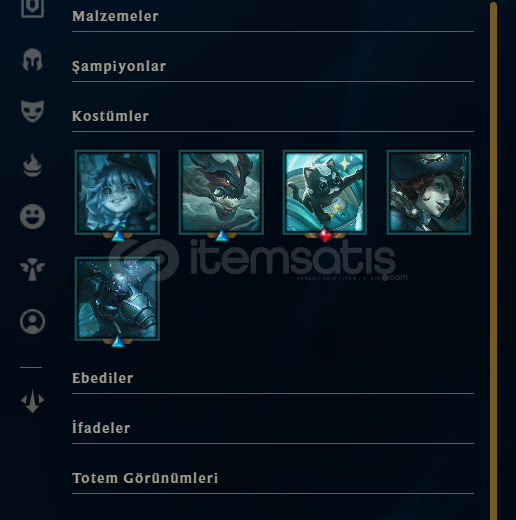Image resolution: width=516 pixels, height=520 pixels.
Task: Select the dragon creature skin thumbnail
Action: pos(221,192)
